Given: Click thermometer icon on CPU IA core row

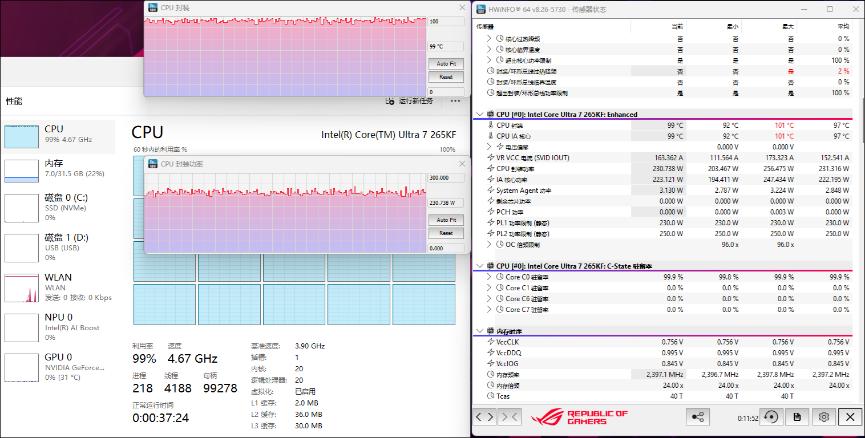Looking at the screenshot, I should click(x=491, y=136).
